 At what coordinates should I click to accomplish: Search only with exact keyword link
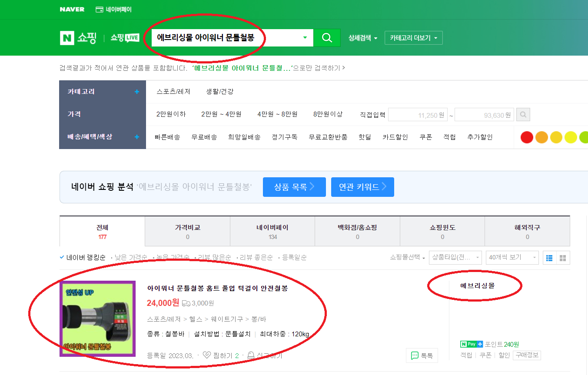269,68
